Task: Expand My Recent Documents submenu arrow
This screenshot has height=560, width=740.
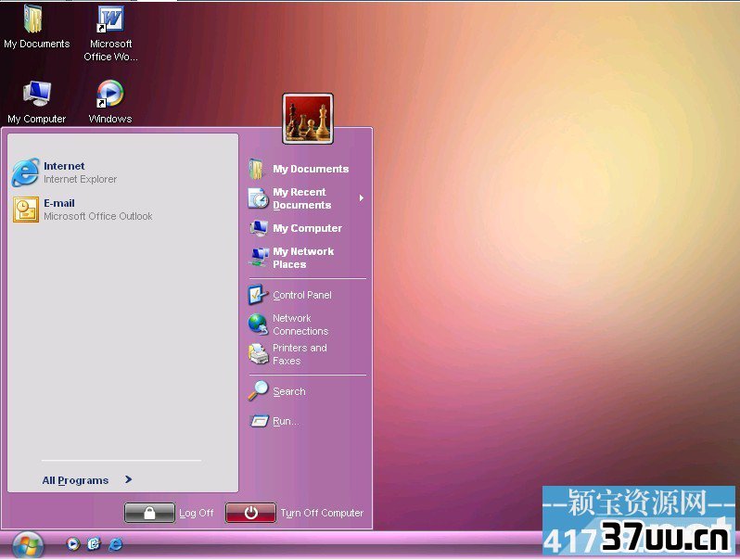Action: tap(361, 198)
